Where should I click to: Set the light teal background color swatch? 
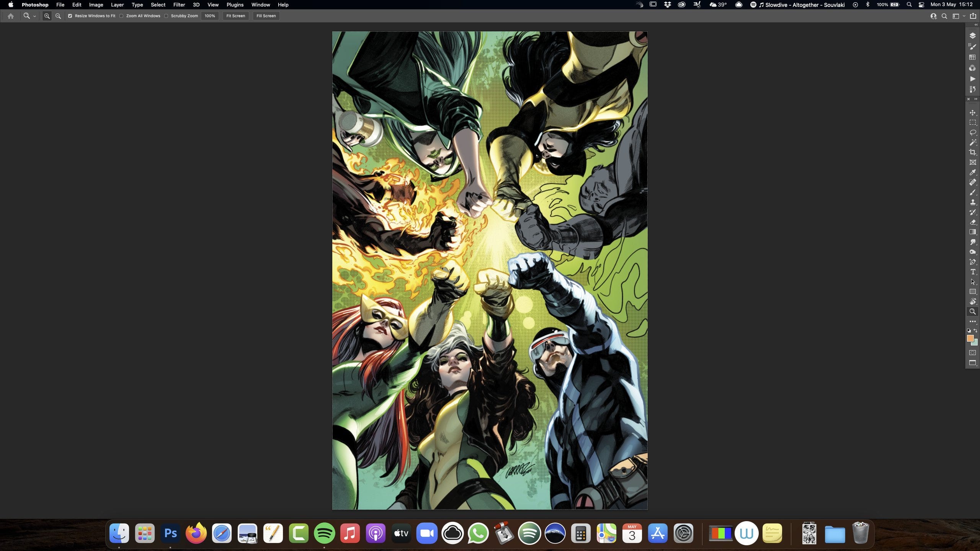tap(975, 343)
